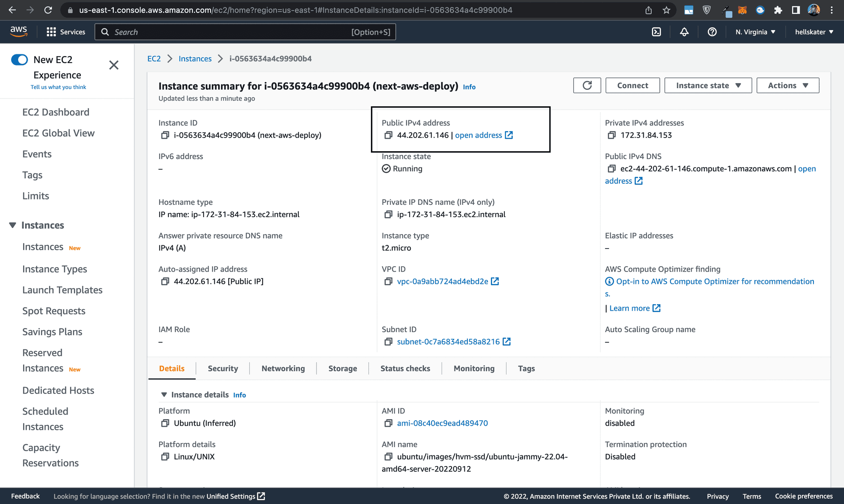This screenshot has height=504, width=844.
Task: Click the AWS logo to go home
Action: point(18,31)
